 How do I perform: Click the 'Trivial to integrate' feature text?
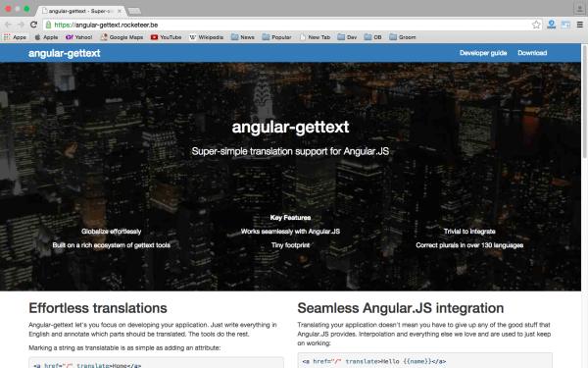tap(469, 232)
